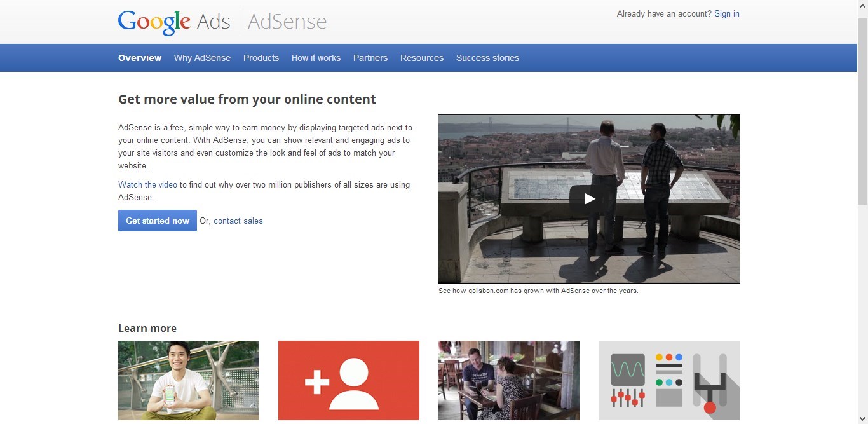Image resolution: width=868 pixels, height=424 pixels.
Task: Click the Already have an account text
Action: pos(664,14)
